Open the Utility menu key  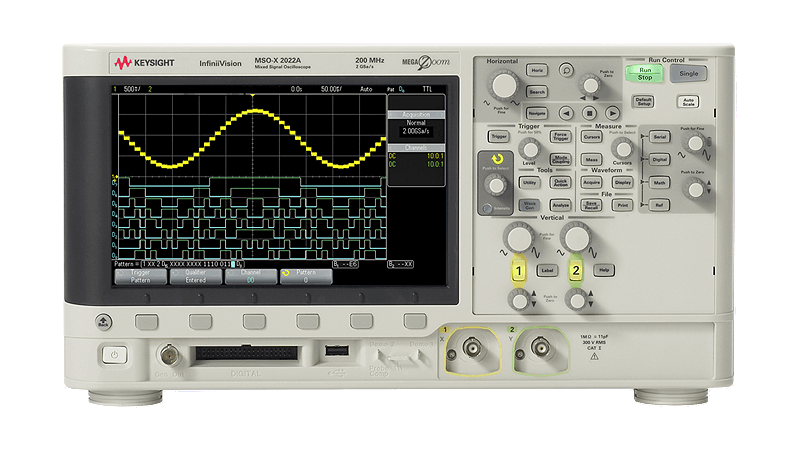(529, 182)
